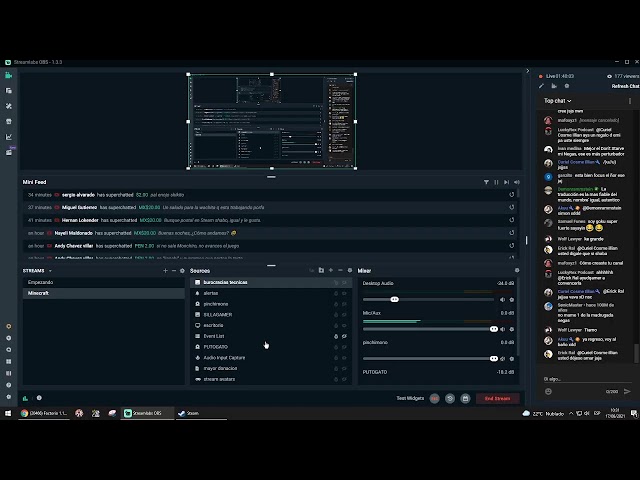Collapse the chat panel arrow
Viewport: 640px width, 480px height.
point(527,71)
